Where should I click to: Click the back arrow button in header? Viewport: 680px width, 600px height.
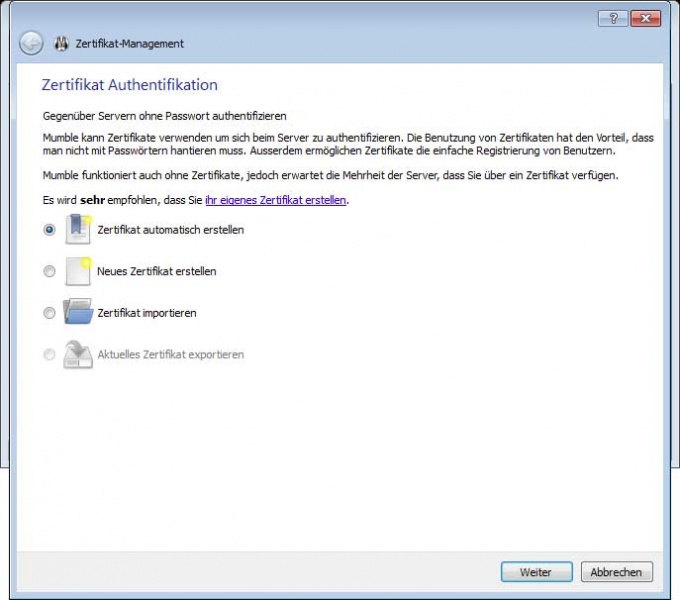coord(31,43)
